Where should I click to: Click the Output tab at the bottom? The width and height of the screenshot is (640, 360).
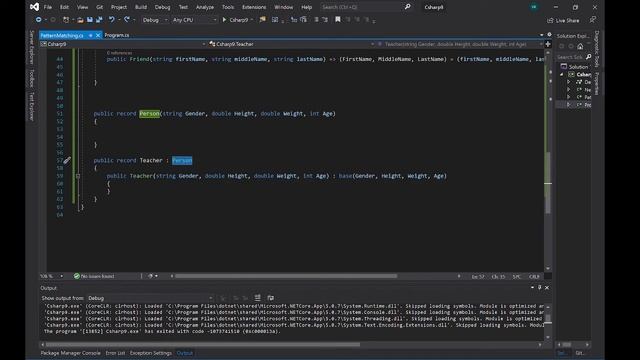[x=184, y=353]
